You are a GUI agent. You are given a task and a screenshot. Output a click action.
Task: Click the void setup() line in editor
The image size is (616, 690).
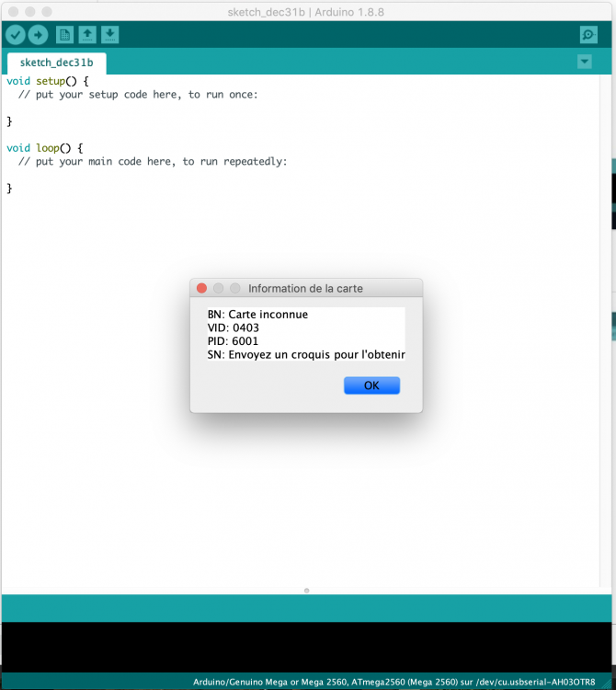click(48, 81)
